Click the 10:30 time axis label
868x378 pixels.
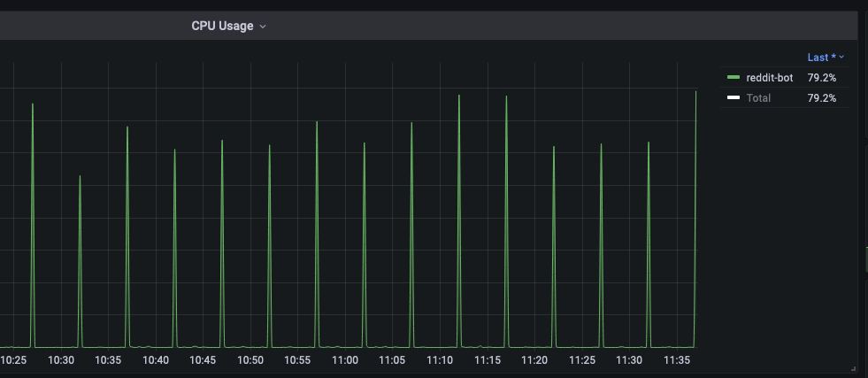pos(61,360)
